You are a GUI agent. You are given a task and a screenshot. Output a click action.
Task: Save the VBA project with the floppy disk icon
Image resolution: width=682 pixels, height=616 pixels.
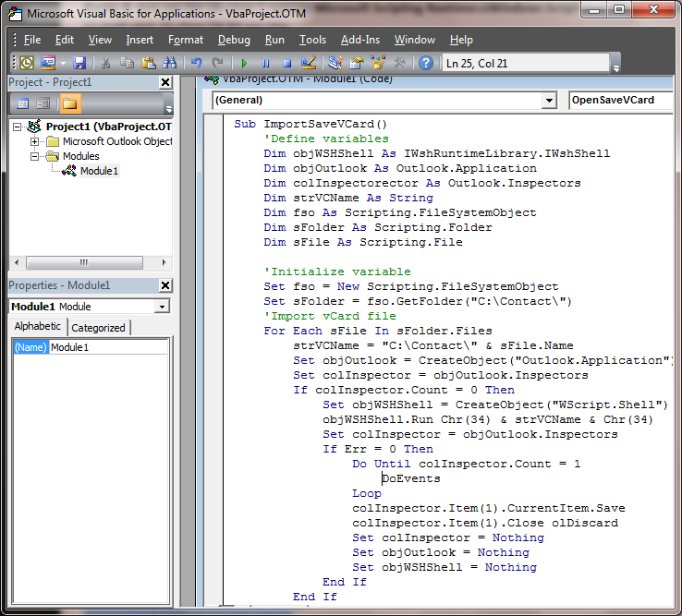[79, 63]
